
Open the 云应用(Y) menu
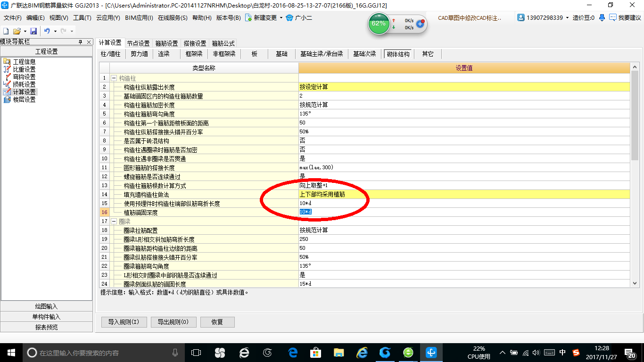tap(108, 18)
